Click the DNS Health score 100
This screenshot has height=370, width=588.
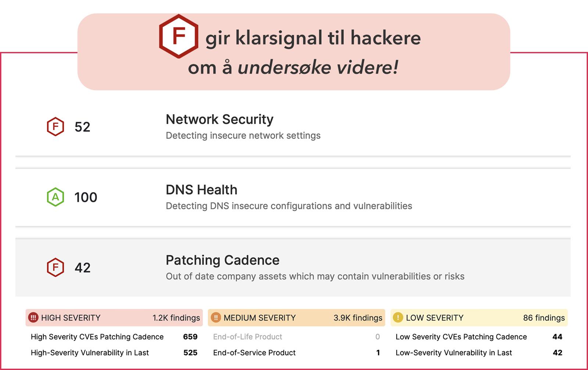[86, 198]
